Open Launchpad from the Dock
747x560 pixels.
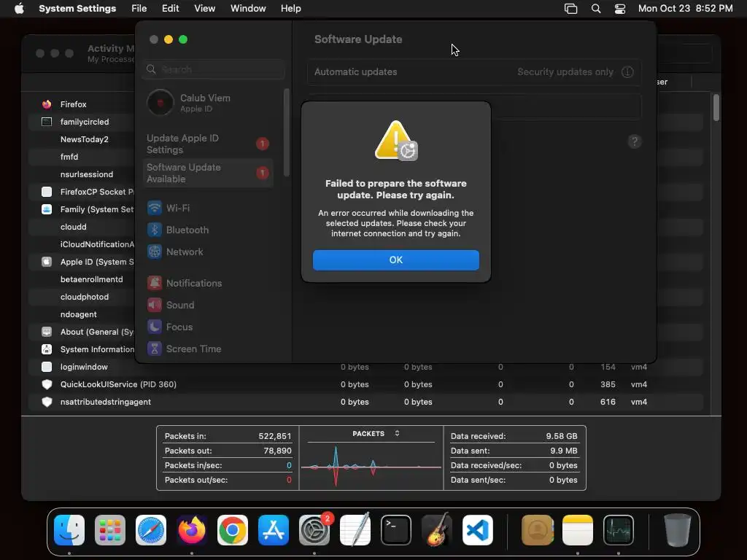[x=110, y=530]
